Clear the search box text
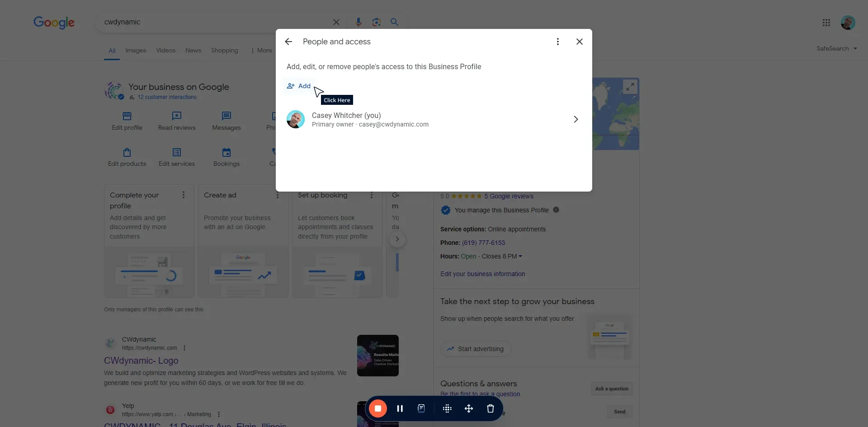The width and height of the screenshot is (868, 427). (x=336, y=22)
